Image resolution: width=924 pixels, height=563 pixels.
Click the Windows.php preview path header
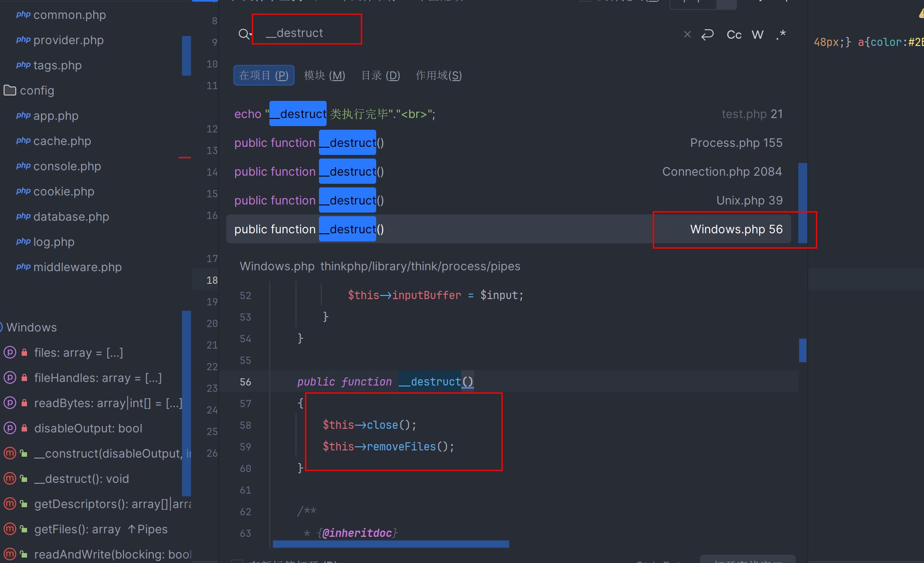point(380,266)
